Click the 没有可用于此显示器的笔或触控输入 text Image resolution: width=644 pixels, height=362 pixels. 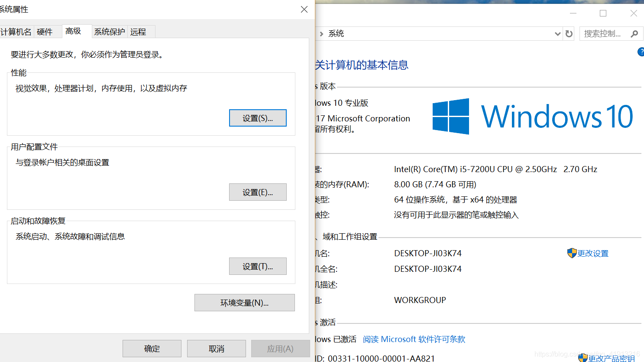click(456, 215)
